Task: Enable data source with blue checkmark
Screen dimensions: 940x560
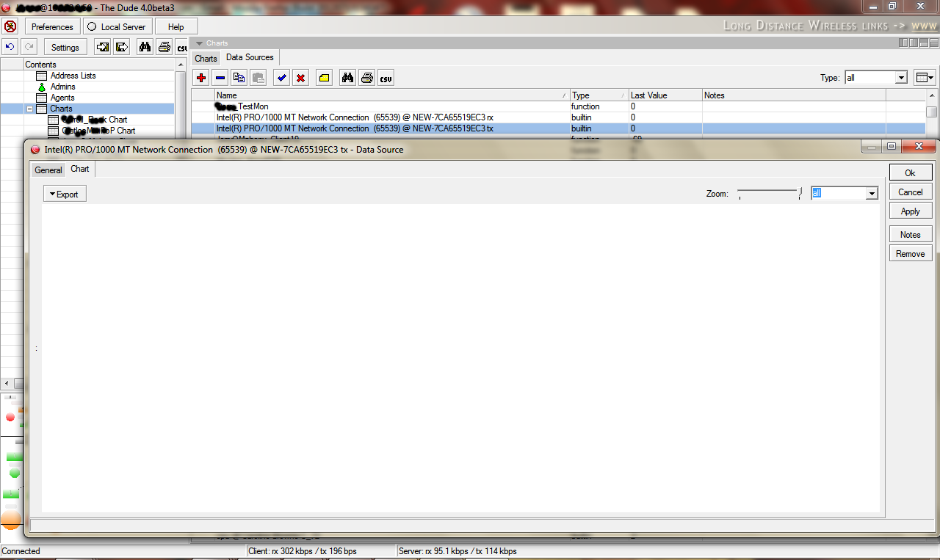Action: pos(281,78)
